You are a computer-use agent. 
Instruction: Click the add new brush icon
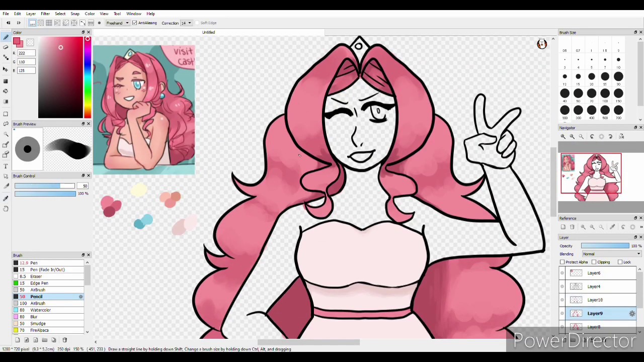tap(17, 340)
